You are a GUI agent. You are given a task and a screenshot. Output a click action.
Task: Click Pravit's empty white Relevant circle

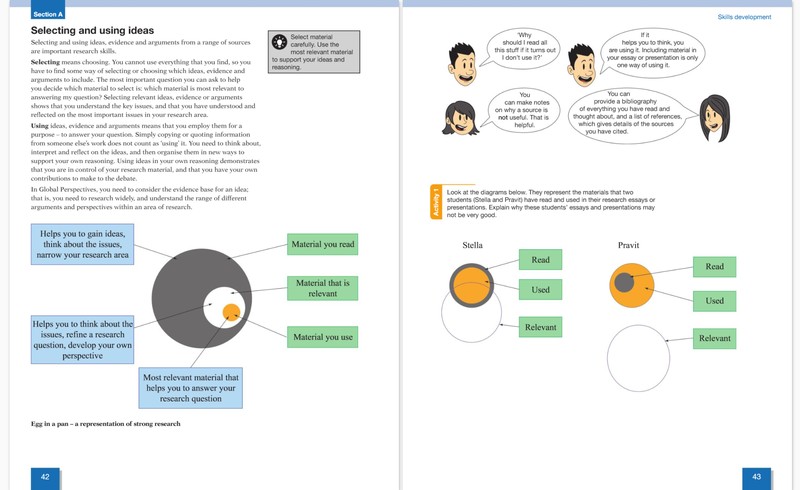[638, 358]
